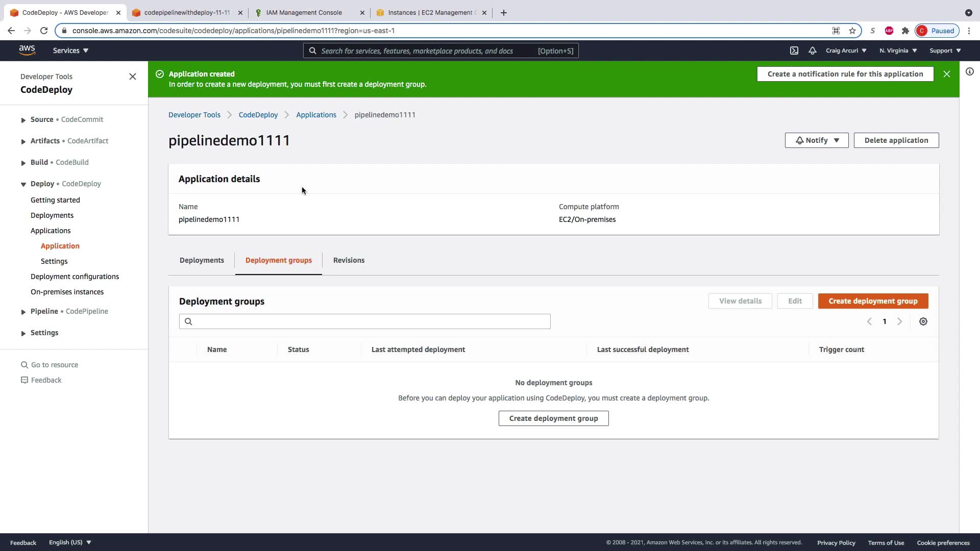Viewport: 980px width, 551px height.
Task: Bookmark this page with star icon
Action: [x=852, y=31]
